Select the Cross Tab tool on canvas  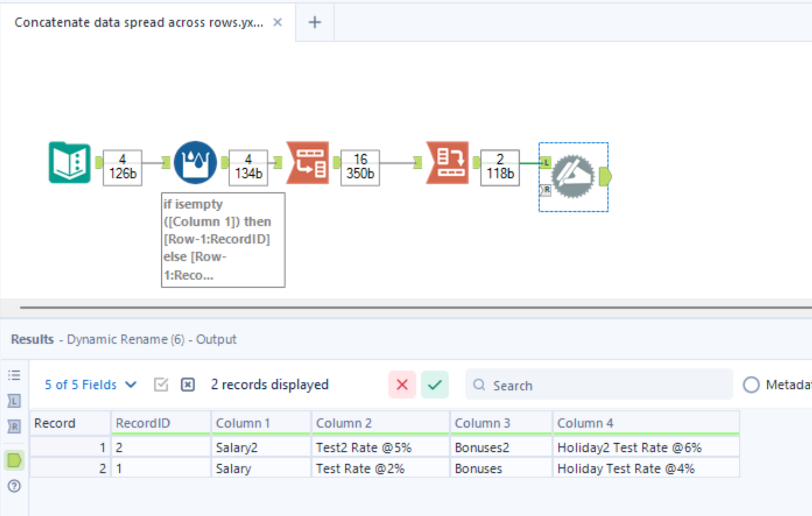click(447, 163)
